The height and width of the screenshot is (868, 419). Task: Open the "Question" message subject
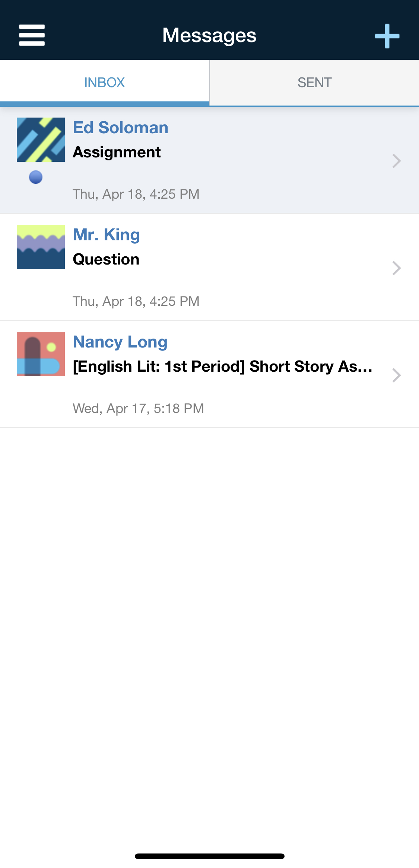[x=106, y=259]
